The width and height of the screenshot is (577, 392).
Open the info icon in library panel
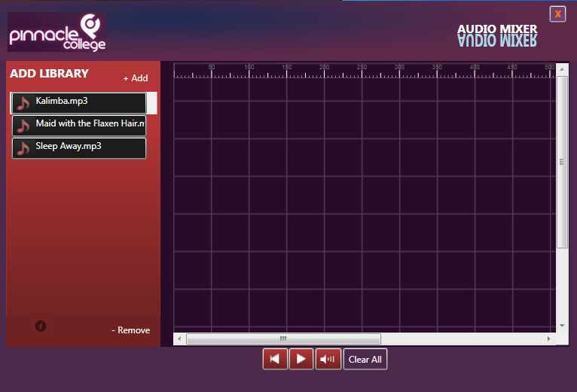point(41,326)
